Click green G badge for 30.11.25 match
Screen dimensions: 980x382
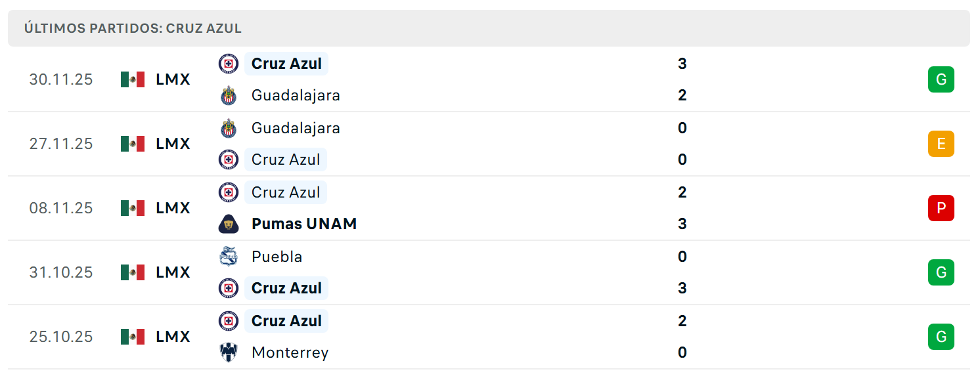coord(941,79)
